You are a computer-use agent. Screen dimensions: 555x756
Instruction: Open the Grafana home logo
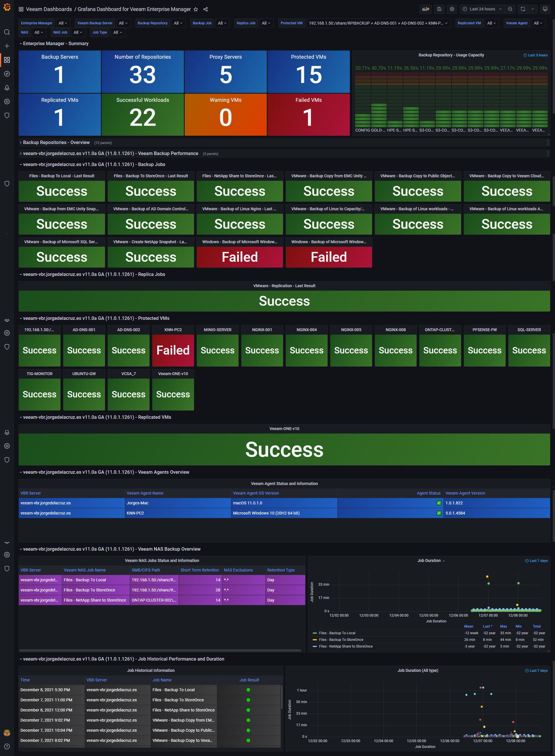coord(7,7)
